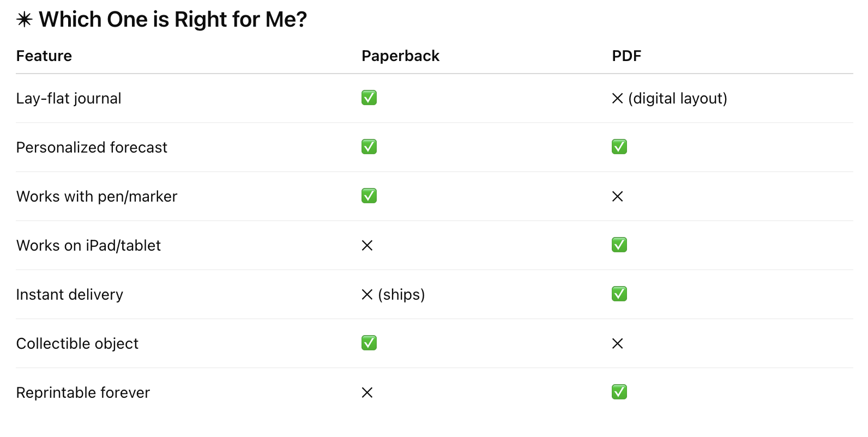Click the Paperback X for Reprintable forever
The width and height of the screenshot is (868, 437).
click(x=367, y=393)
